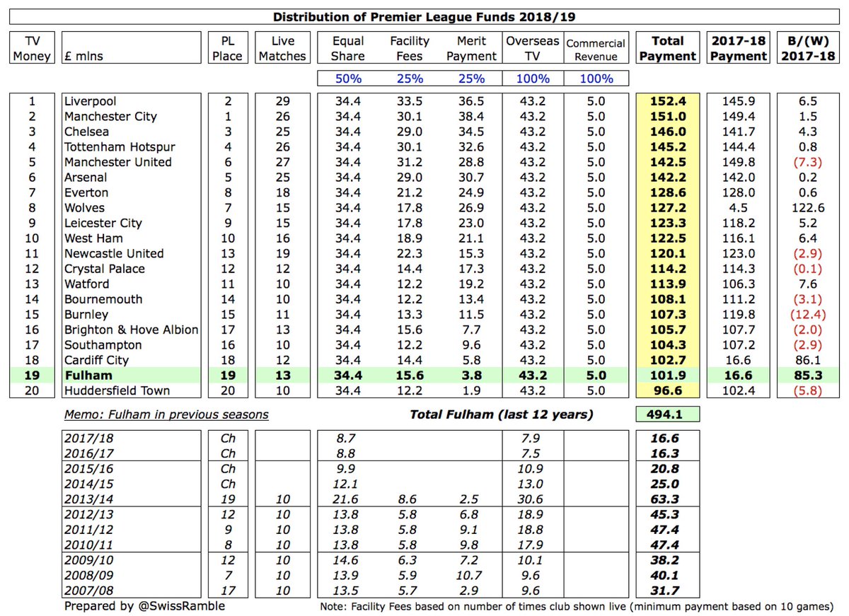This screenshot has height=616, width=849.
Task: Click the Huddersfield Town row label
Action: click(x=116, y=390)
